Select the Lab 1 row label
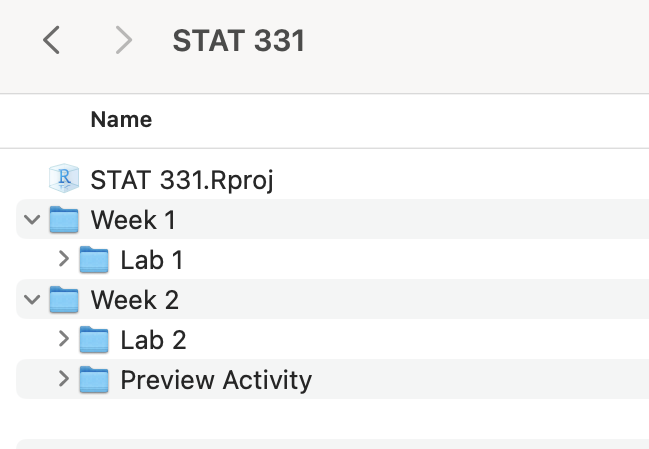The width and height of the screenshot is (649, 449). point(152,260)
